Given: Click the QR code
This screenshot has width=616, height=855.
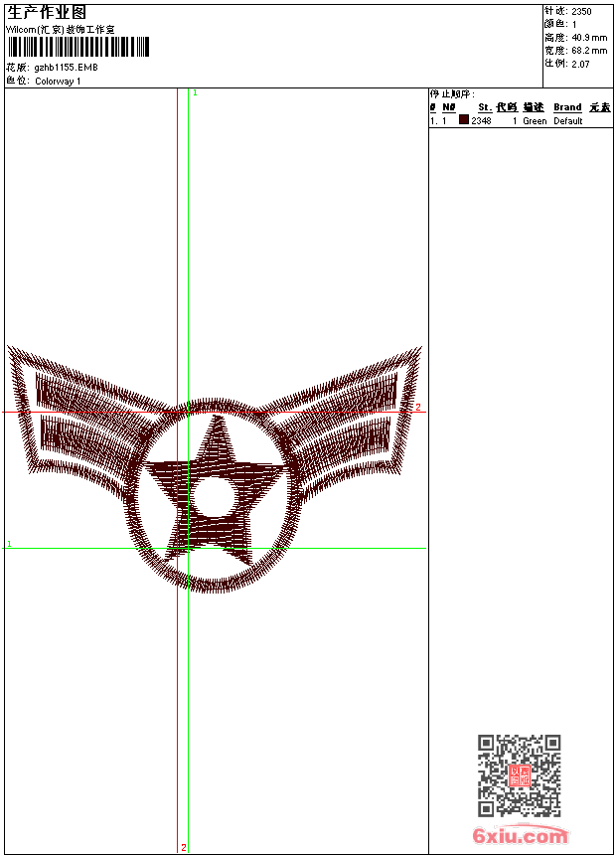Looking at the screenshot, I should click(520, 775).
